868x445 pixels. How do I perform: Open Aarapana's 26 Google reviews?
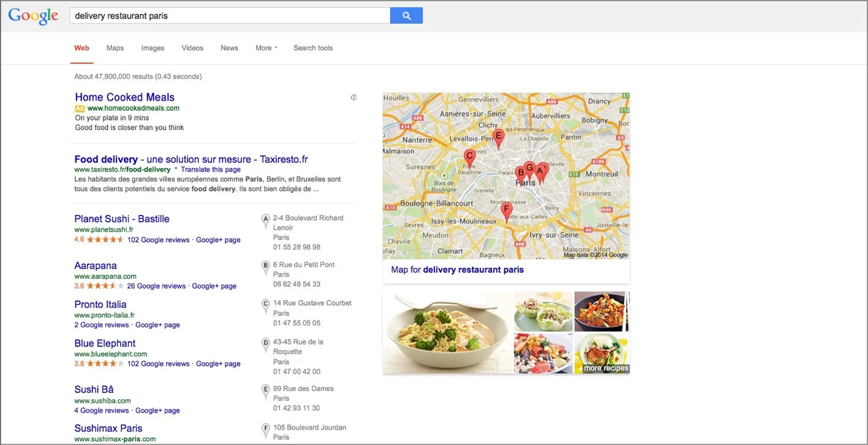click(156, 286)
